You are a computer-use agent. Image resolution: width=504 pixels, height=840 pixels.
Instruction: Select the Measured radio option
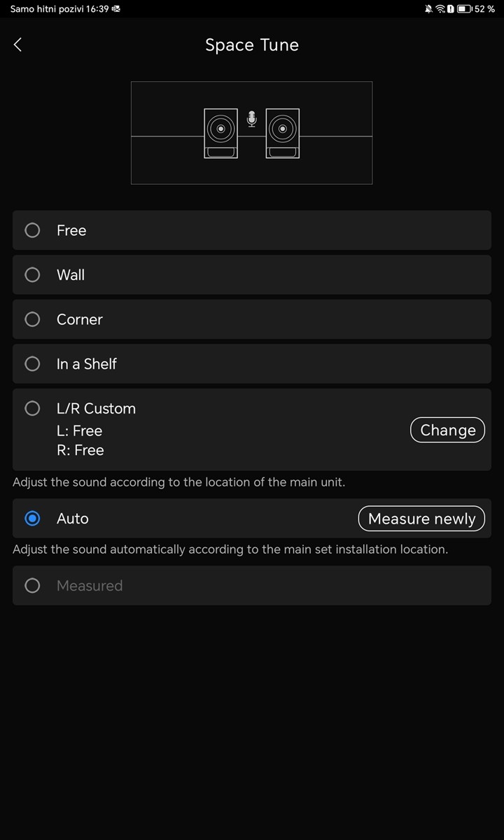(x=32, y=586)
